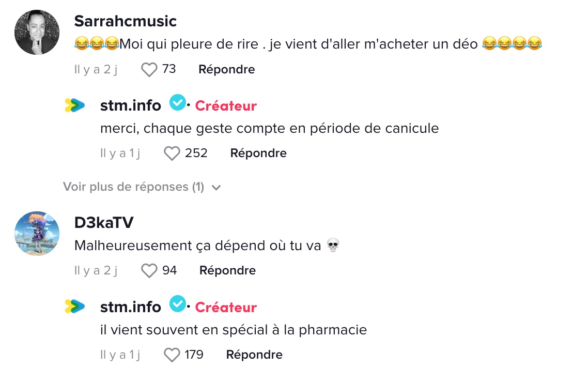Click the chevron next to Voir plus de réponses
Image resolution: width=588 pixels, height=369 pixels.
(x=216, y=188)
